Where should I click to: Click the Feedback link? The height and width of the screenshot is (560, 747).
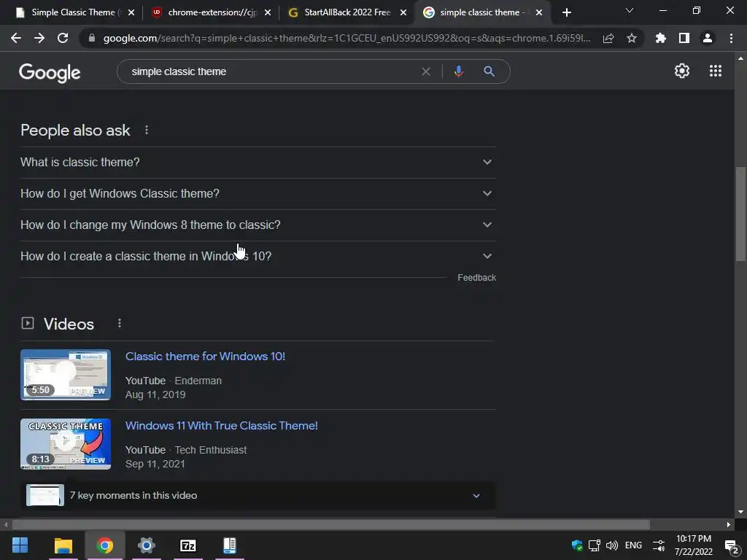(476, 278)
